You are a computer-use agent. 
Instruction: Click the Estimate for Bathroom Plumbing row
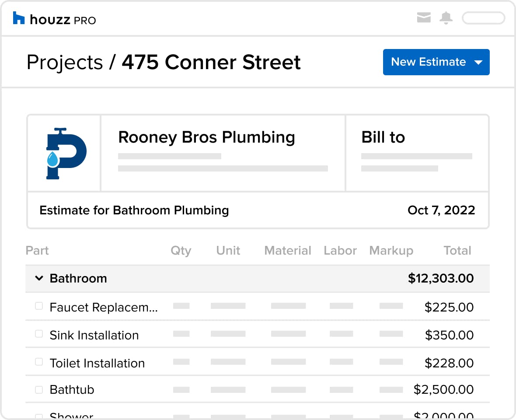click(134, 210)
